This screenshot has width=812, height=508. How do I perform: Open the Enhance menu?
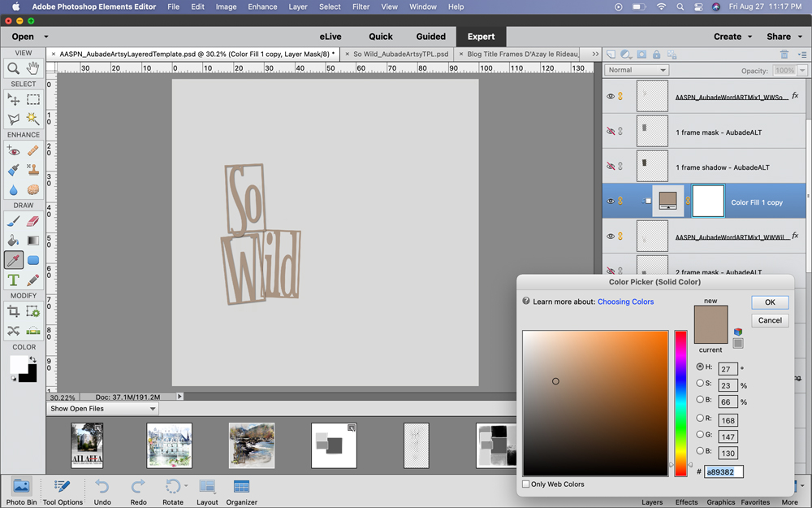[x=262, y=7]
